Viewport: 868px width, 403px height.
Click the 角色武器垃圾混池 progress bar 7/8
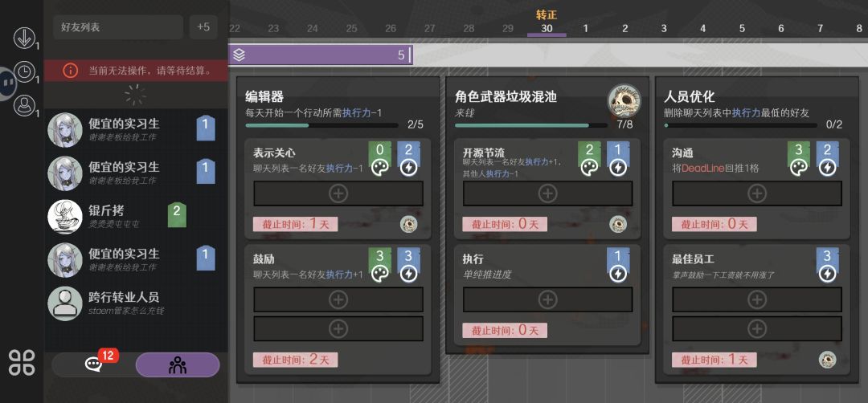531,125
